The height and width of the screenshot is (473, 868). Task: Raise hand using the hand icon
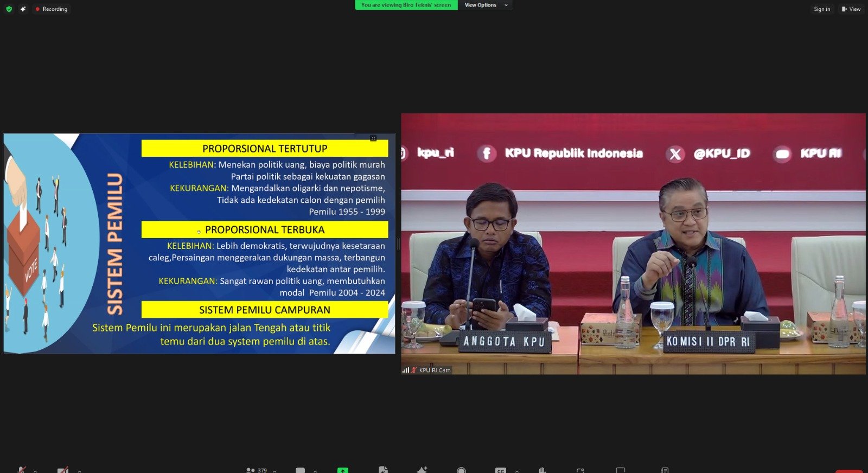pyautogui.click(x=542, y=470)
